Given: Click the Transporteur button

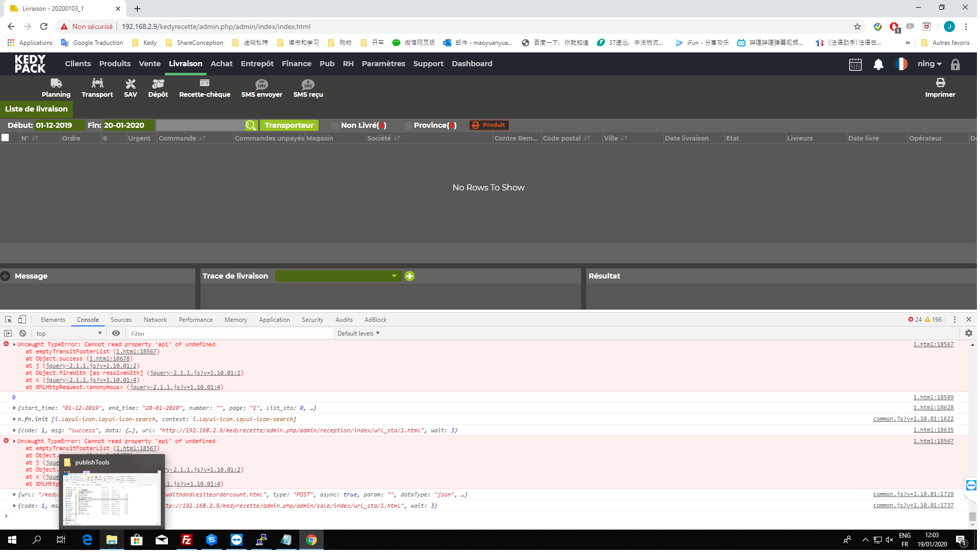Looking at the screenshot, I should (290, 126).
